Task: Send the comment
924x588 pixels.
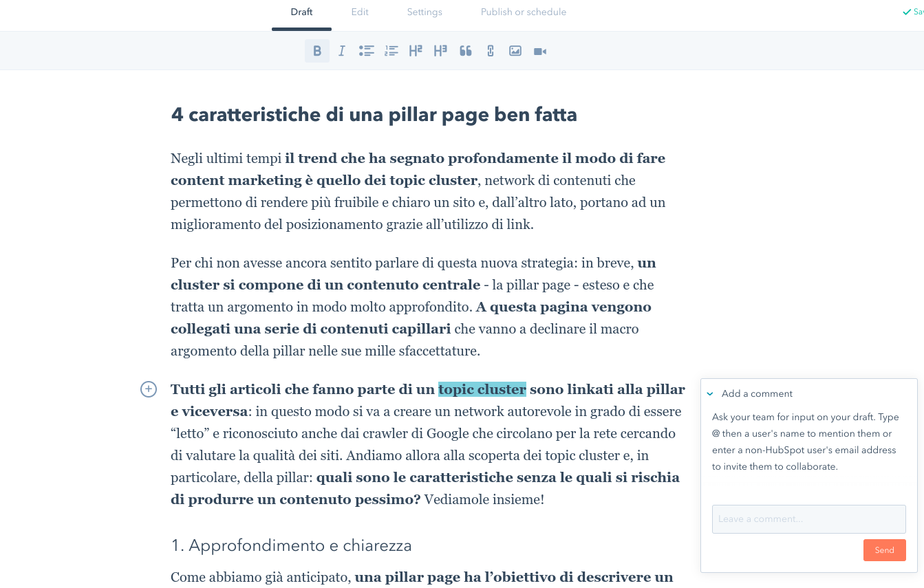Action: (885, 550)
